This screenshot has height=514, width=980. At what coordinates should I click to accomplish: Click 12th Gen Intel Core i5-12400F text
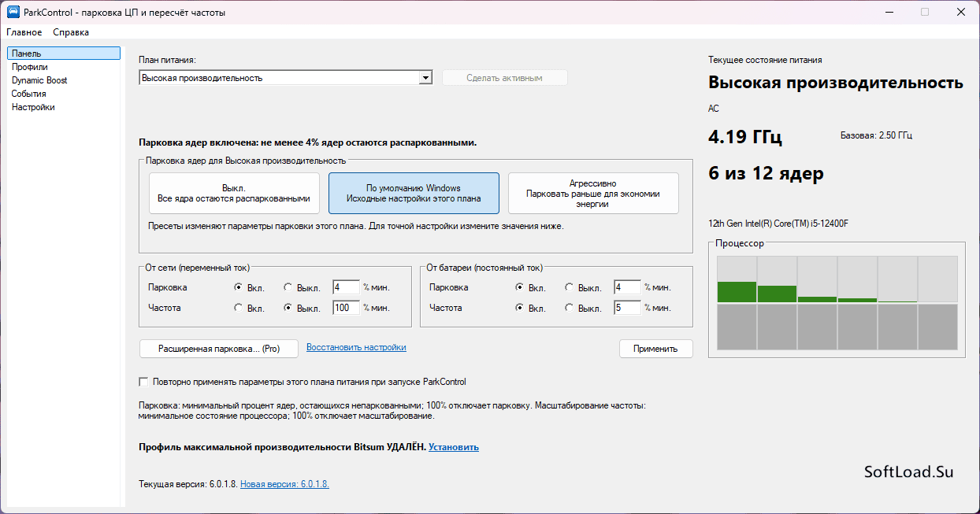click(x=778, y=224)
